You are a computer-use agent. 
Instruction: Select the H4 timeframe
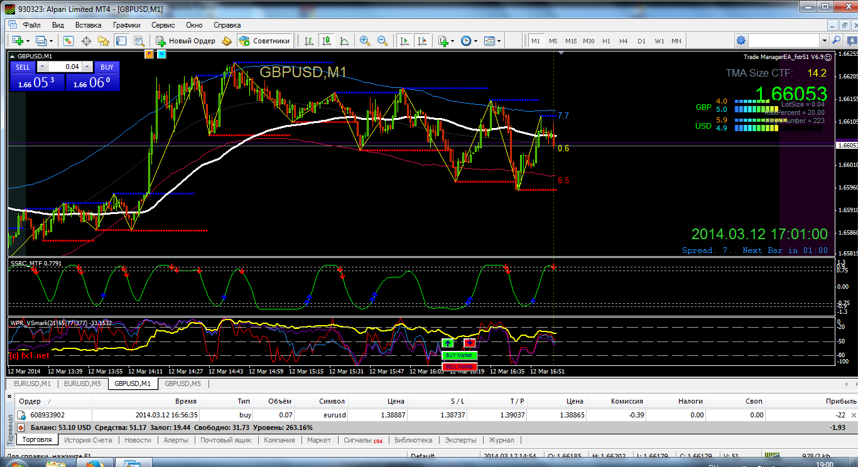tap(623, 41)
